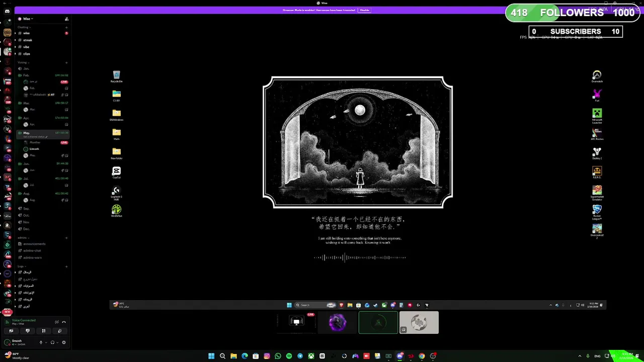Click the Recycle Bin desktop icon
Screen dimensions: 644x362
click(116, 76)
